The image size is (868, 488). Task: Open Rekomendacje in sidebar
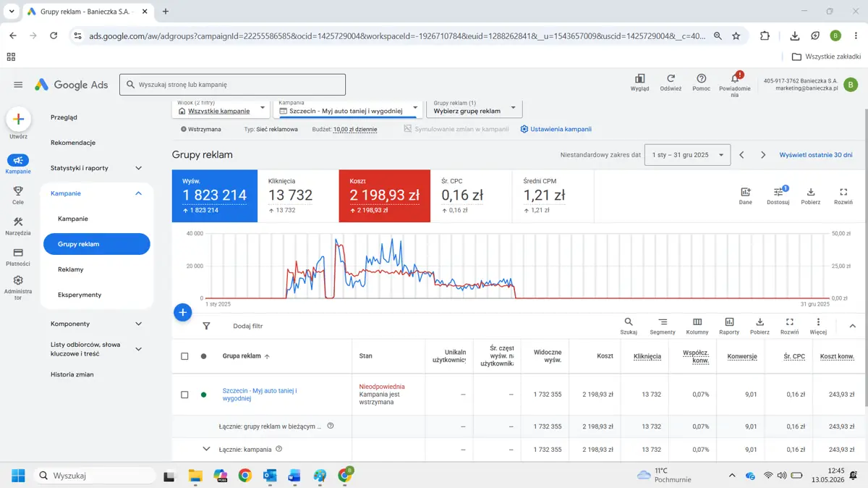[x=73, y=143]
